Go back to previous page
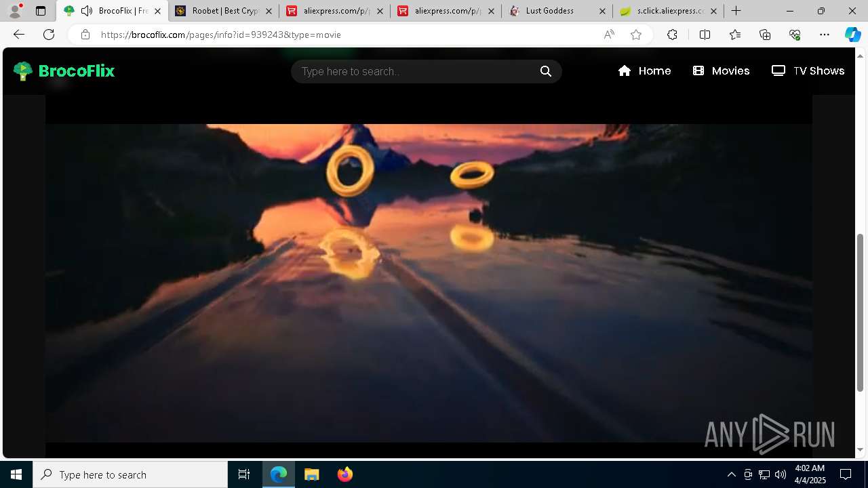Viewport: 868px width, 488px height. tap(19, 35)
